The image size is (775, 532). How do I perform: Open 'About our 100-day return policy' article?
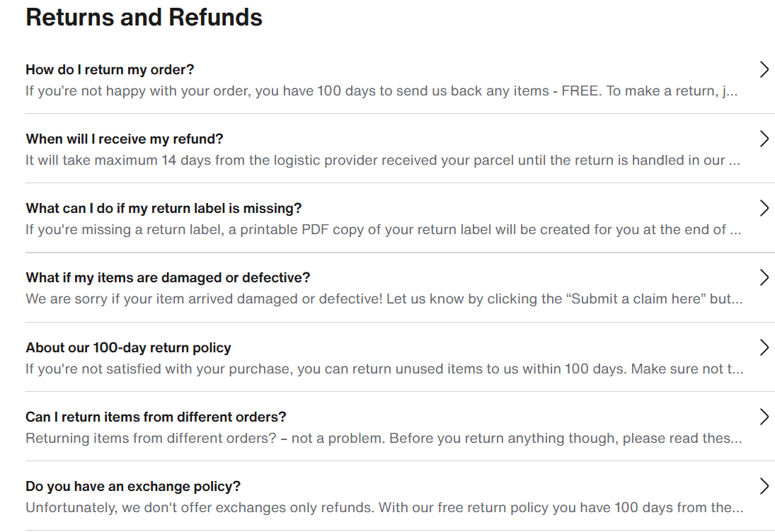point(129,348)
